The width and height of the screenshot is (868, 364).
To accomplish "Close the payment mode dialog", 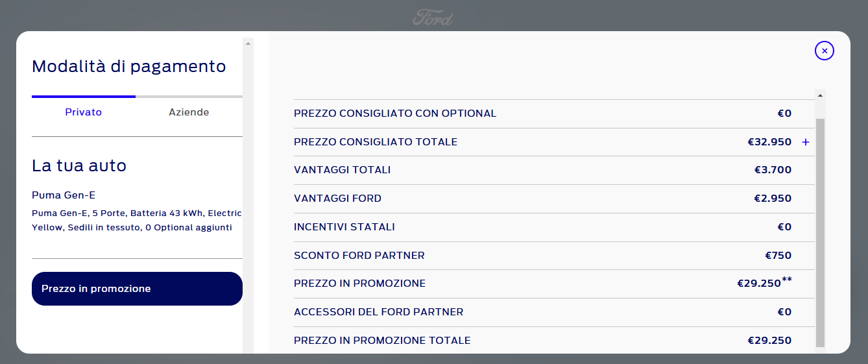I will (x=824, y=51).
